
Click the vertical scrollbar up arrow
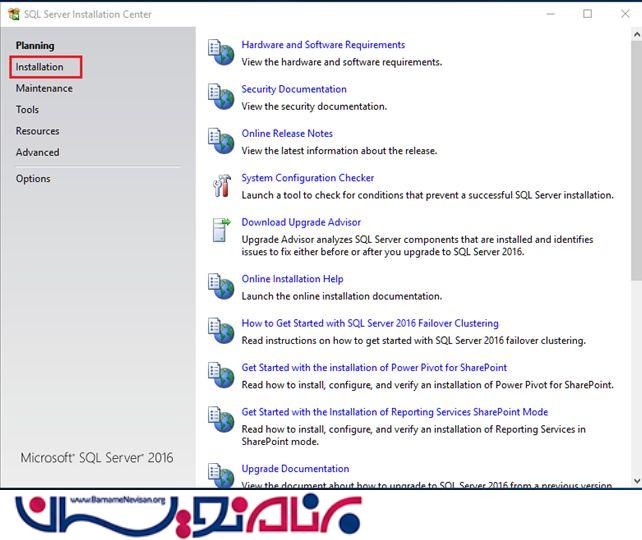pyautogui.click(x=636, y=35)
